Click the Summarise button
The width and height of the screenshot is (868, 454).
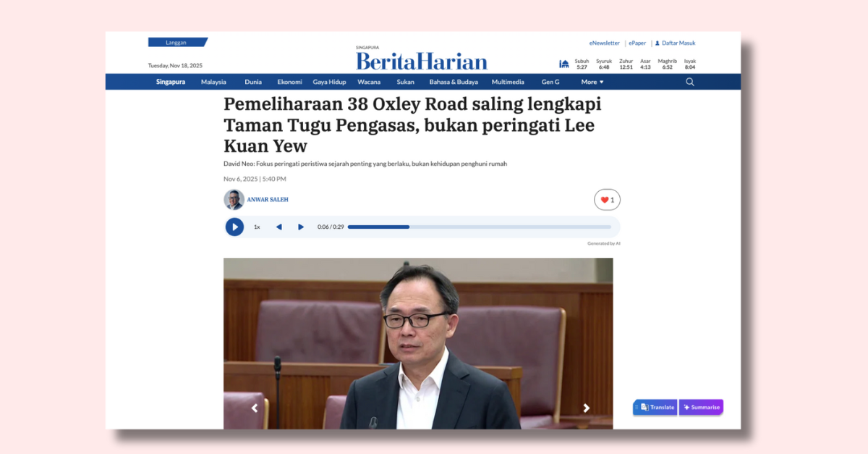pyautogui.click(x=701, y=407)
